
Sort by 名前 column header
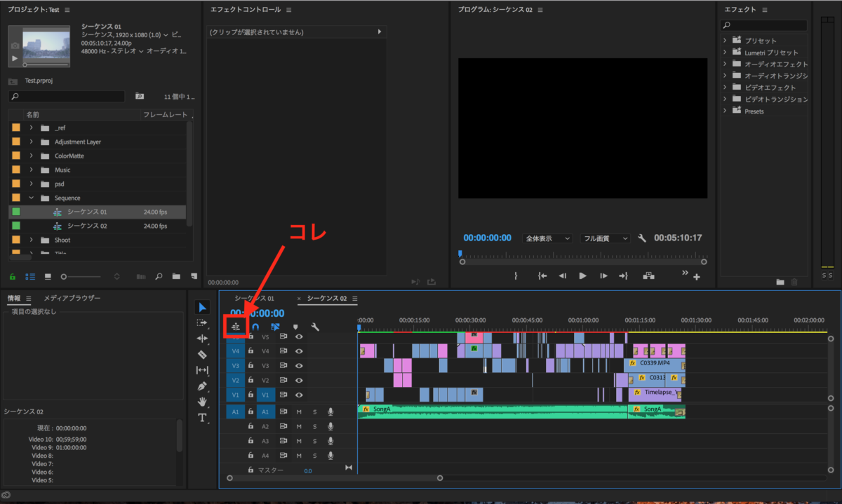coord(33,114)
